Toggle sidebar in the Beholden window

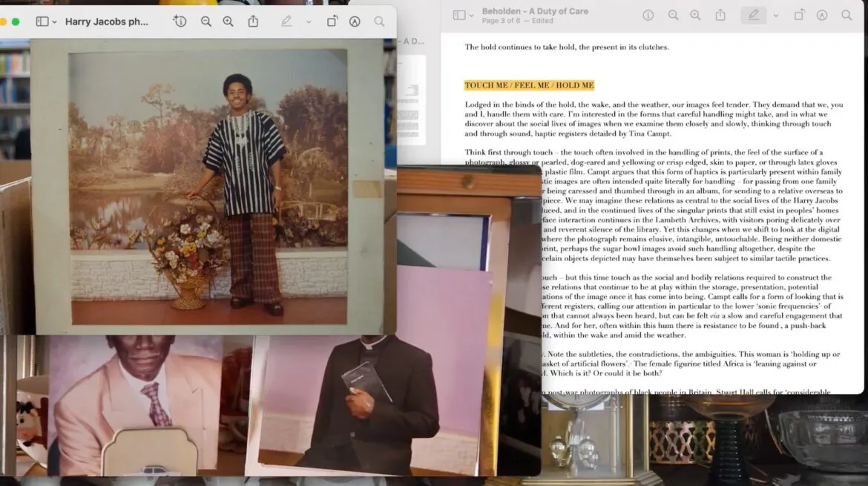[x=459, y=16]
